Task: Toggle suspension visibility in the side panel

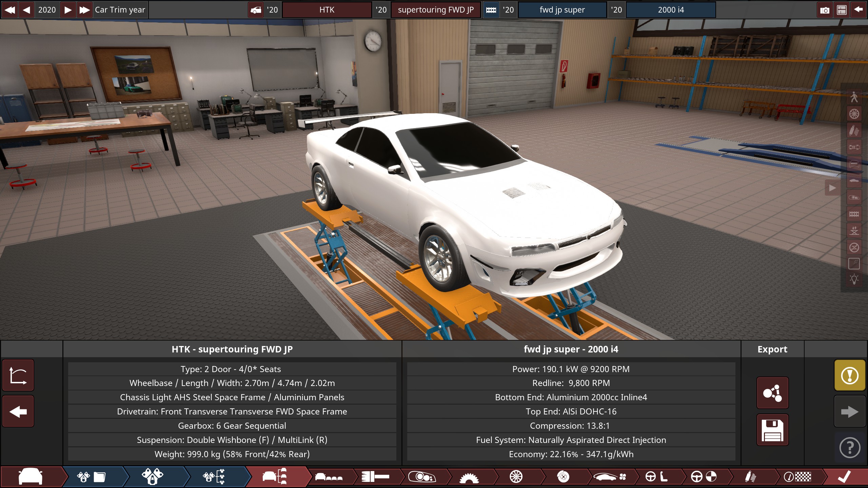Action: 854,130
